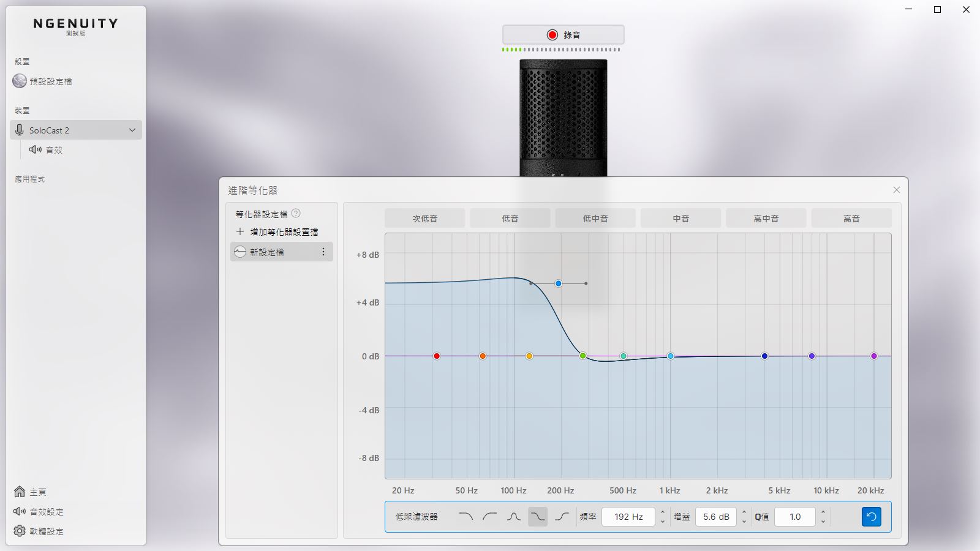Click the blue reset band button
Viewport: 980px width, 551px height.
pos(871,517)
